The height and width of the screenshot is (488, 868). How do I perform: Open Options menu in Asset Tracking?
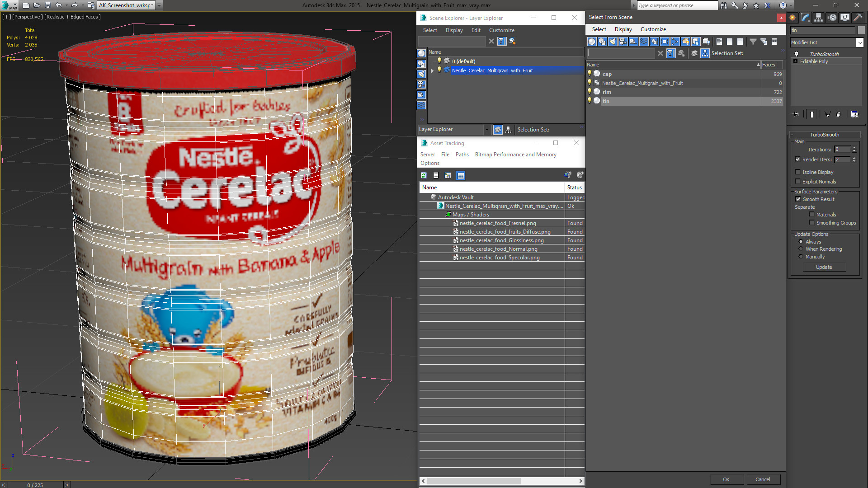pos(429,163)
